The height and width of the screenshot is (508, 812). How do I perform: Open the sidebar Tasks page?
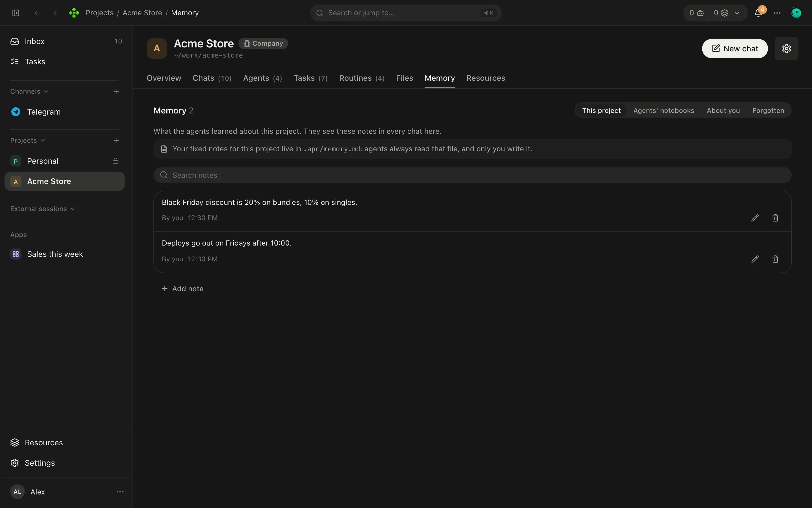(64, 62)
